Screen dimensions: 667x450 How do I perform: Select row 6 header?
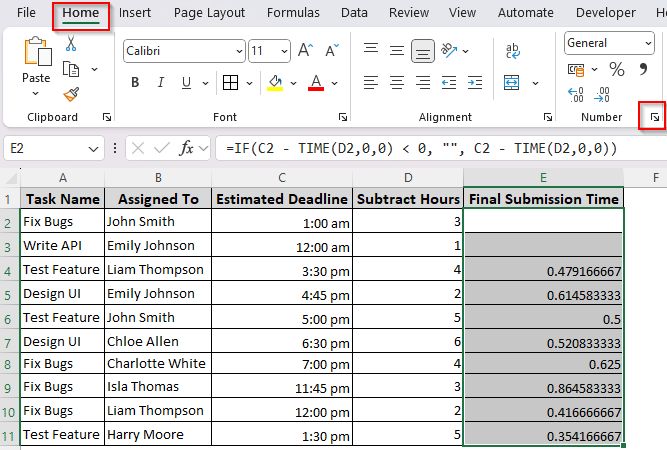click(x=8, y=319)
